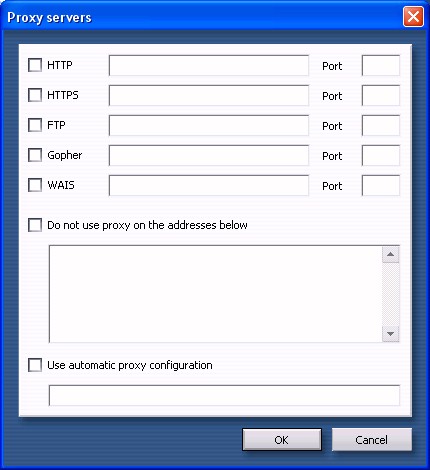Click the scroll down arrow in address list
The height and width of the screenshot is (470, 430).
391,333
